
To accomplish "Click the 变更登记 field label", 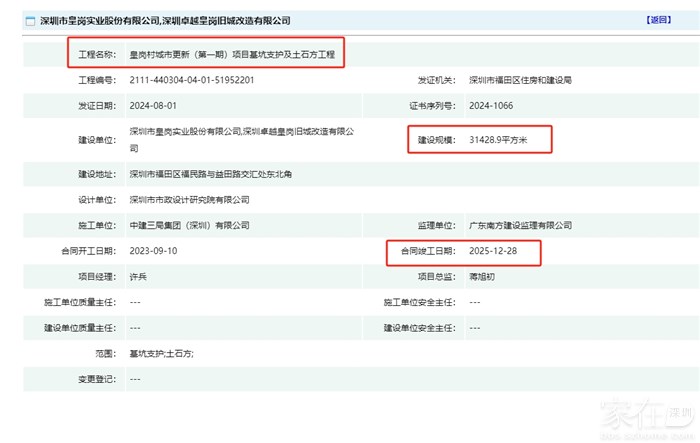I will tap(97, 379).
